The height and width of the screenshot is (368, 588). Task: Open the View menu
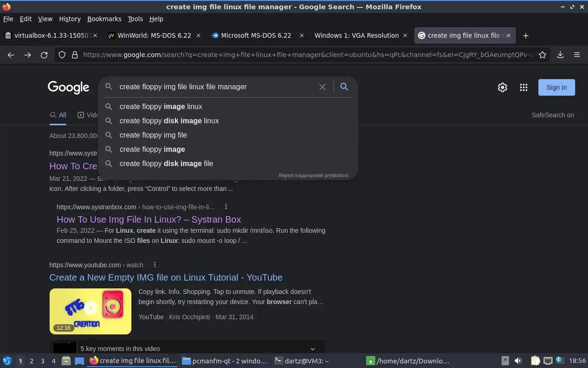click(x=45, y=19)
